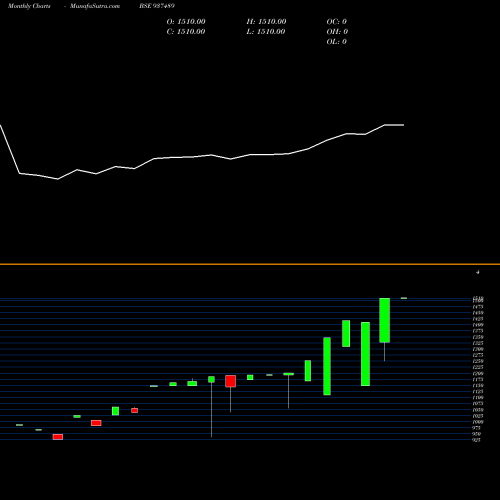
Task: Select the close price "C: 1510.00"
Action: (186, 32)
